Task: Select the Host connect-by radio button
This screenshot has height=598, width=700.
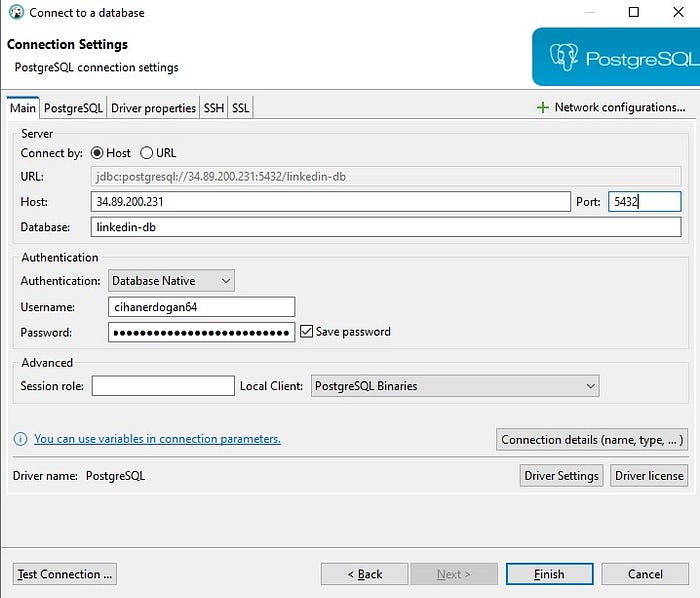Action: (97, 153)
